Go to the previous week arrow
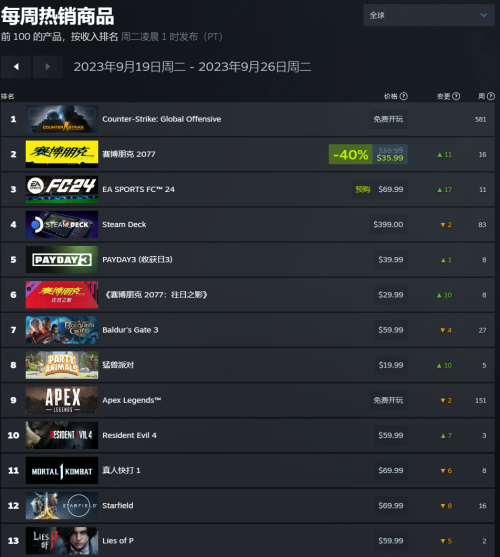Image resolution: width=500 pixels, height=557 pixels. tap(16, 66)
